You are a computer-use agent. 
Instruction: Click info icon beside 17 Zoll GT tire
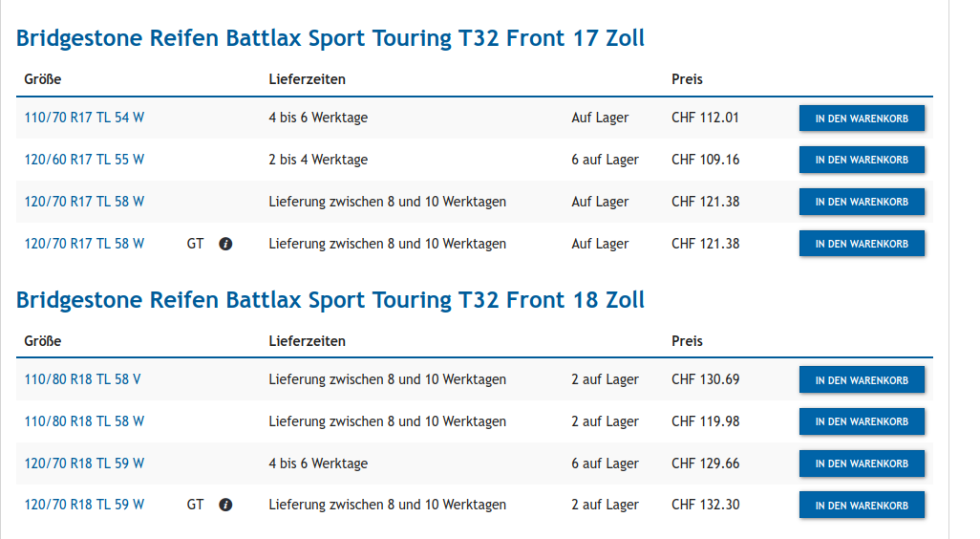pyautogui.click(x=225, y=244)
